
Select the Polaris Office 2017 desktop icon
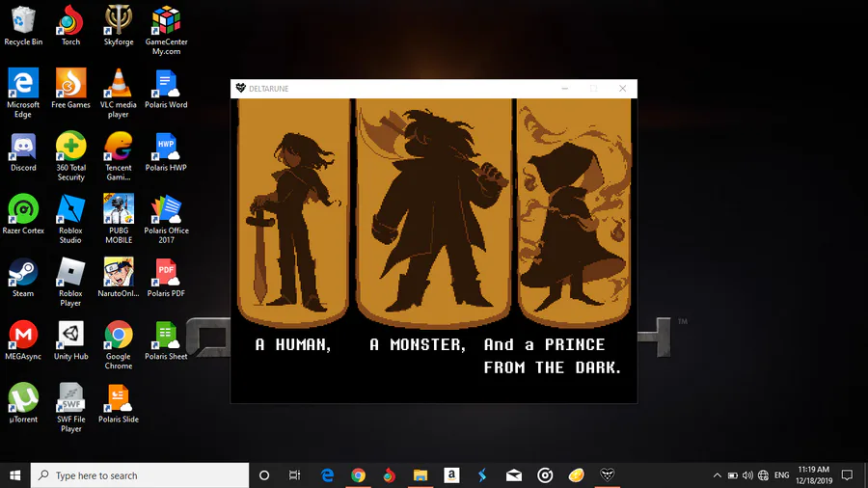[x=166, y=219]
